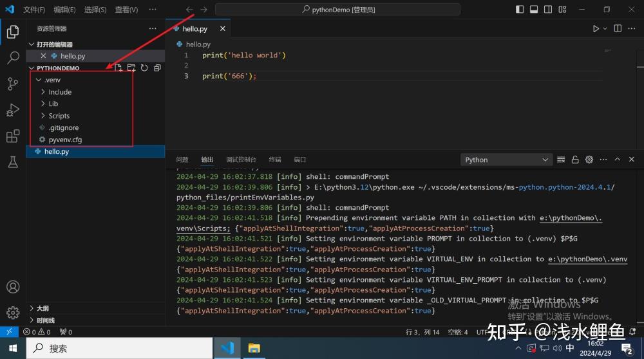Toggle output auto-scroll lock
The width and height of the screenshot is (644, 359).
click(x=575, y=160)
